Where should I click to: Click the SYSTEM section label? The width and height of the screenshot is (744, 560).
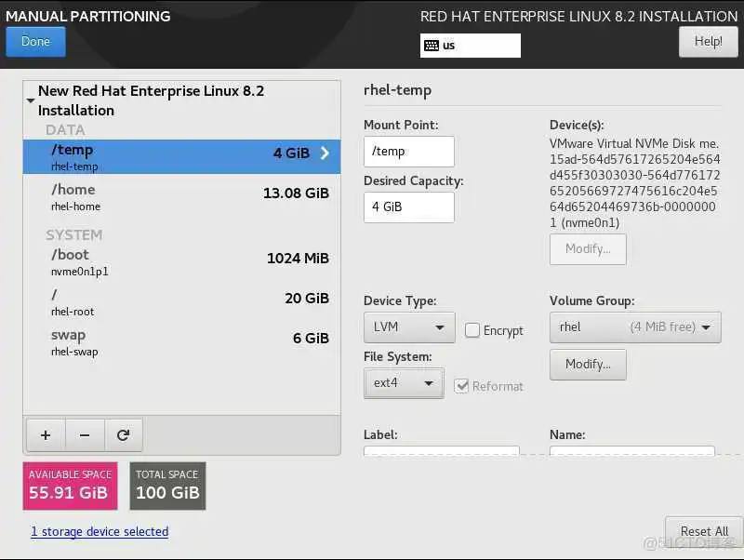tap(74, 235)
